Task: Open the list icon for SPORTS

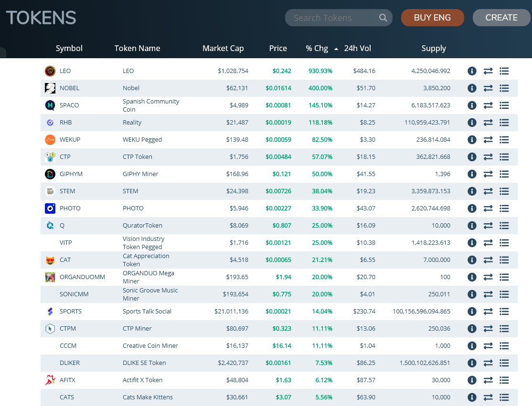Action: pos(504,312)
